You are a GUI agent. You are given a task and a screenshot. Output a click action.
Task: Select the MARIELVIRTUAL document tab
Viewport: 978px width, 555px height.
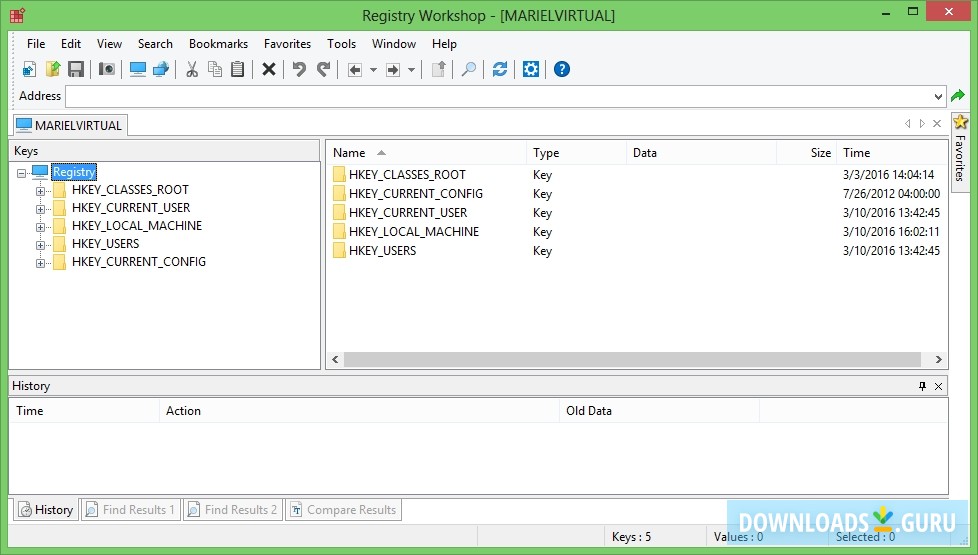click(x=70, y=125)
